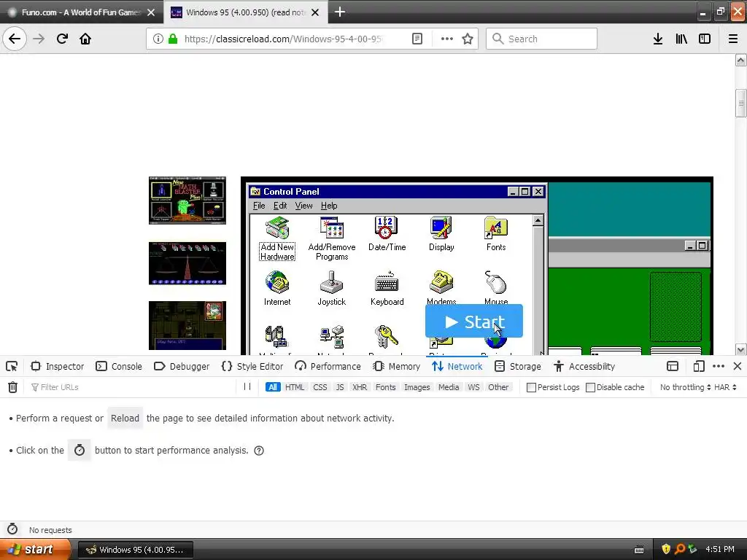
Task: Switch to the Style Editor tab
Action: [x=252, y=366]
